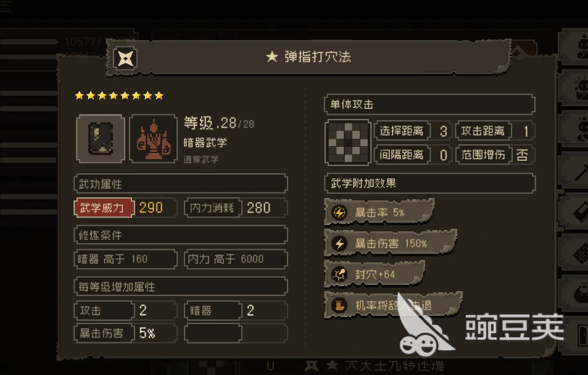Click the 暗器 高于 160 requirement
The image size is (588, 375).
pyautogui.click(x=126, y=259)
